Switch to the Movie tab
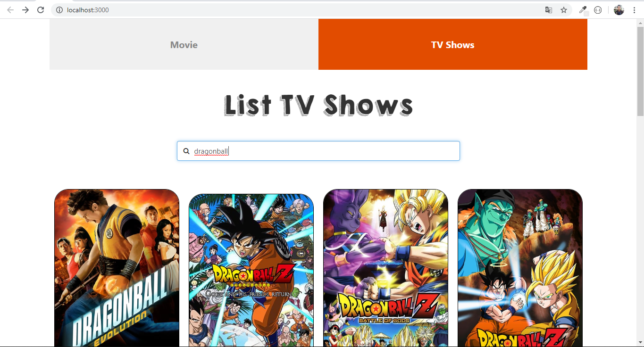This screenshot has height=347, width=644. [x=184, y=44]
